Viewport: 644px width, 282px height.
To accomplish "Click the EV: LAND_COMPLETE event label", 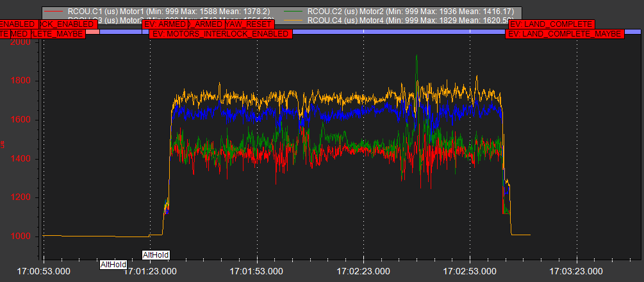I will click(x=552, y=24).
